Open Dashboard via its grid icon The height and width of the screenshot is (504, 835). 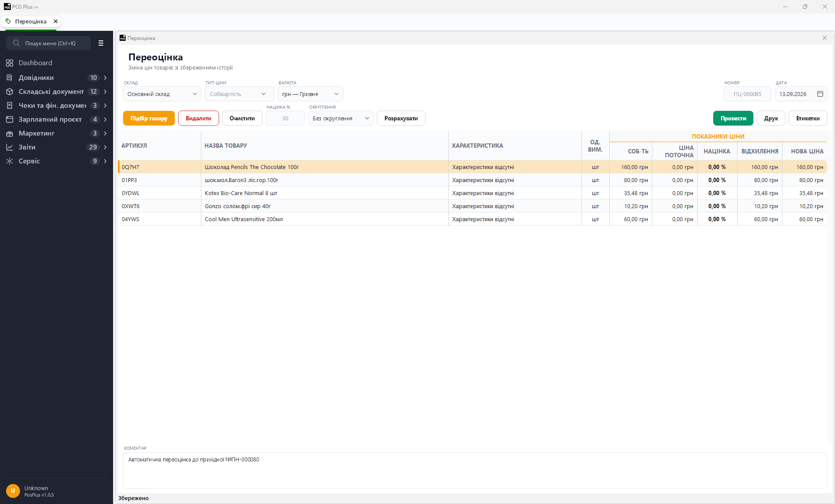click(10, 63)
